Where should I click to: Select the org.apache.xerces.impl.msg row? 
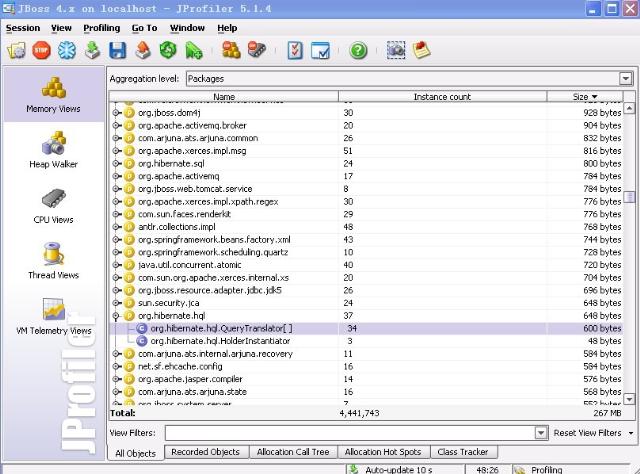tap(366, 151)
